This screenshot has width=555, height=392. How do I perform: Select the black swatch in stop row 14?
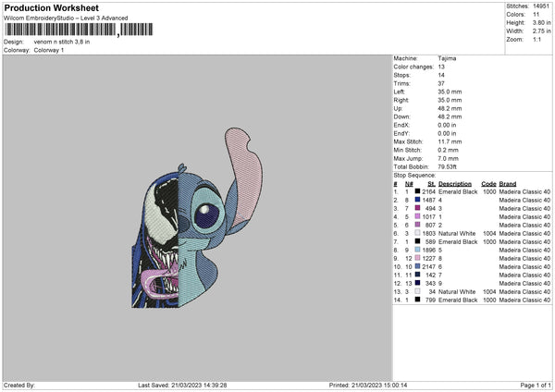tap(418, 300)
